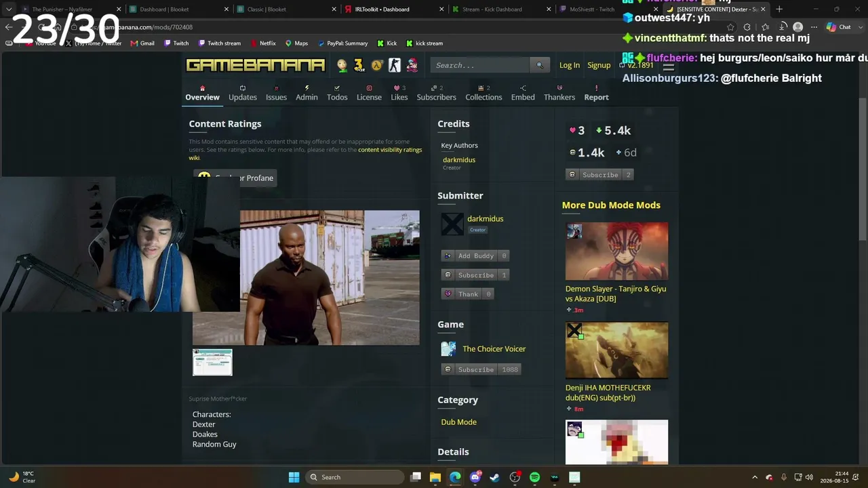Open darkmidus under Key Authors
The height and width of the screenshot is (488, 868).
point(459,160)
